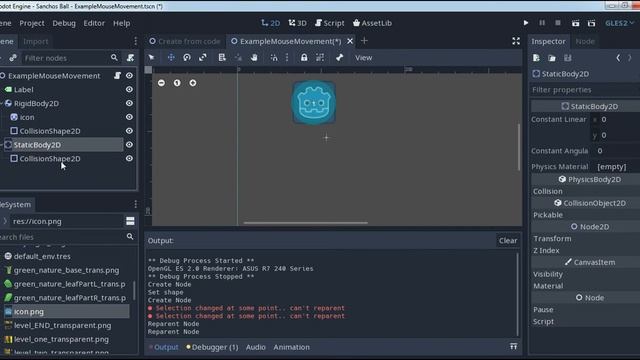Select the arrow Select Mode tool
640x360 pixels.
coord(151,58)
